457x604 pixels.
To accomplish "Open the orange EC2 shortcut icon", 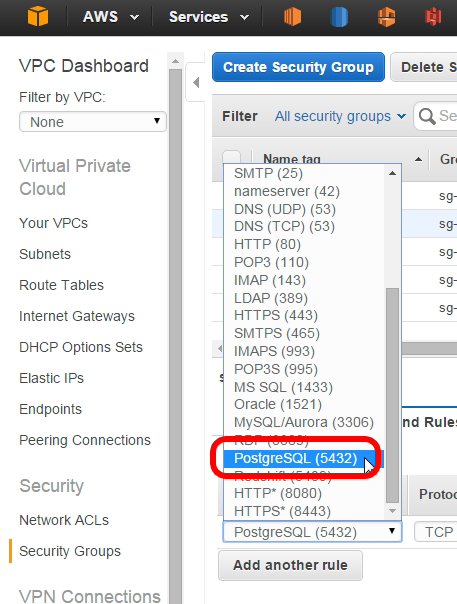I will tap(292, 17).
